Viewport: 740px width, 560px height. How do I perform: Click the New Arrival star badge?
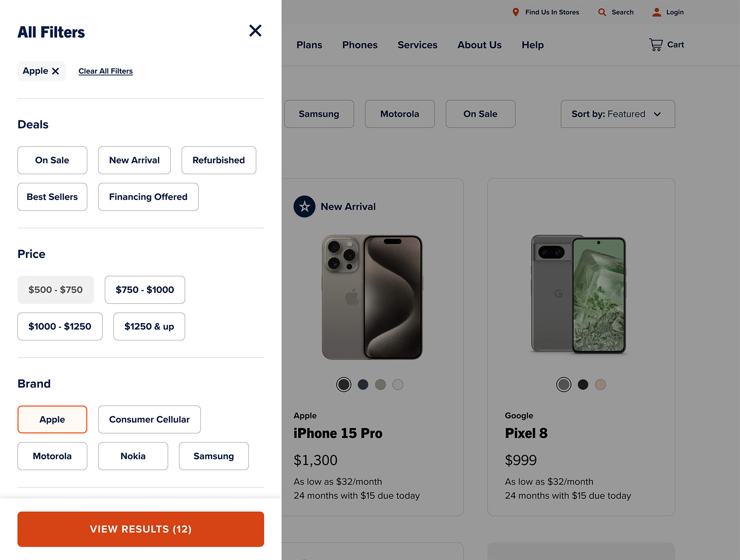pos(304,206)
